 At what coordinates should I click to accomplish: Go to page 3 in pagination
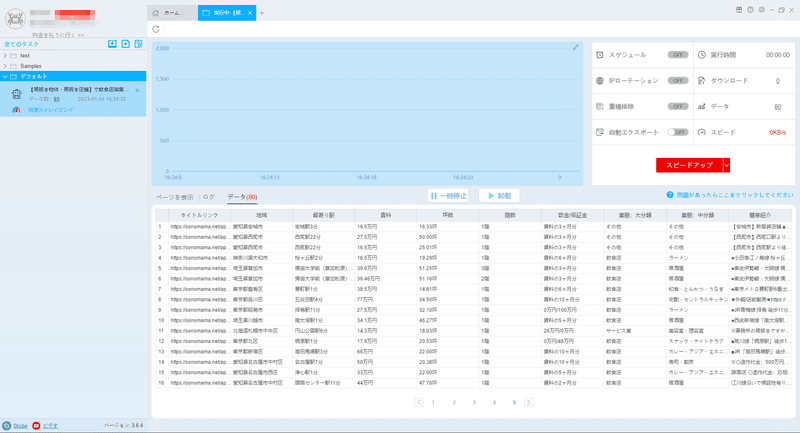pyautogui.click(x=474, y=402)
